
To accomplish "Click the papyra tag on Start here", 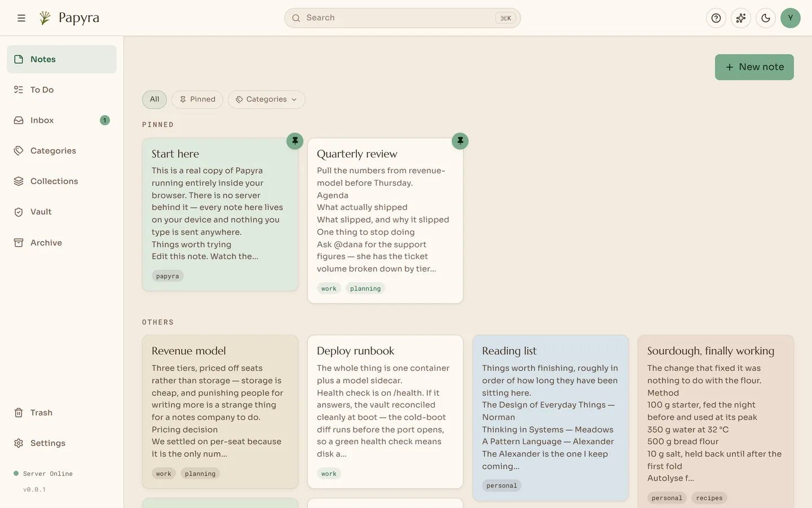I will pos(167,276).
